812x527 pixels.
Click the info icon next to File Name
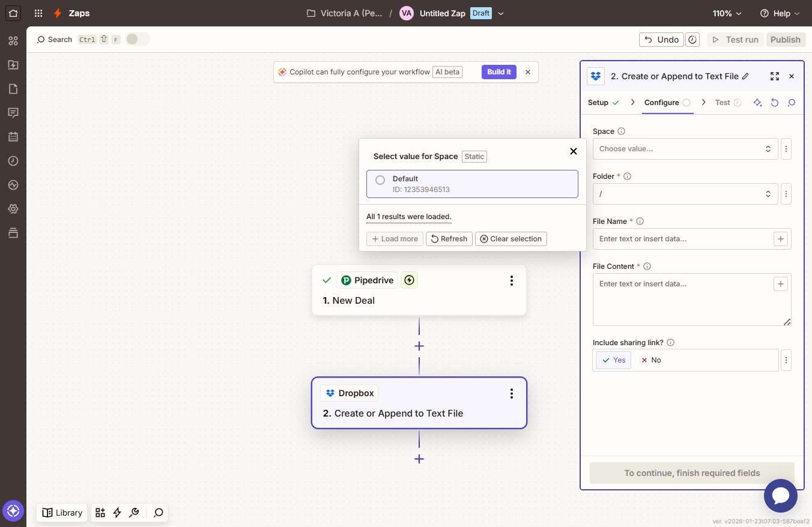click(640, 221)
